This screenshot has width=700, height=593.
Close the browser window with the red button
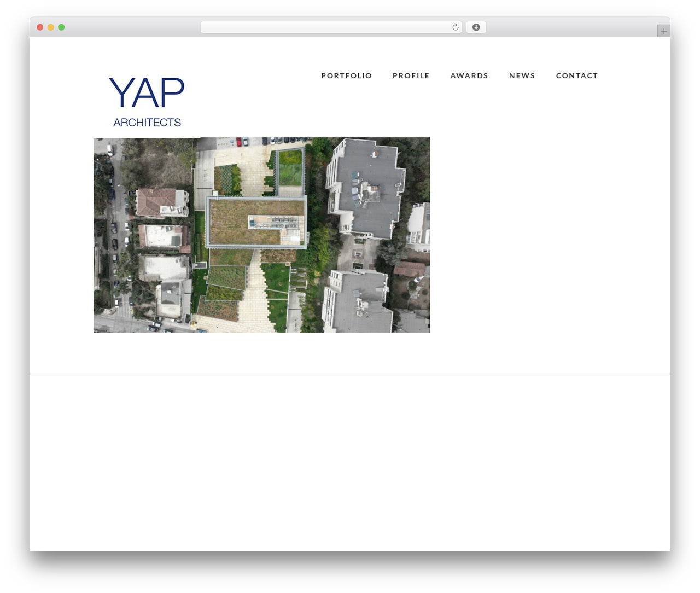pos(40,27)
